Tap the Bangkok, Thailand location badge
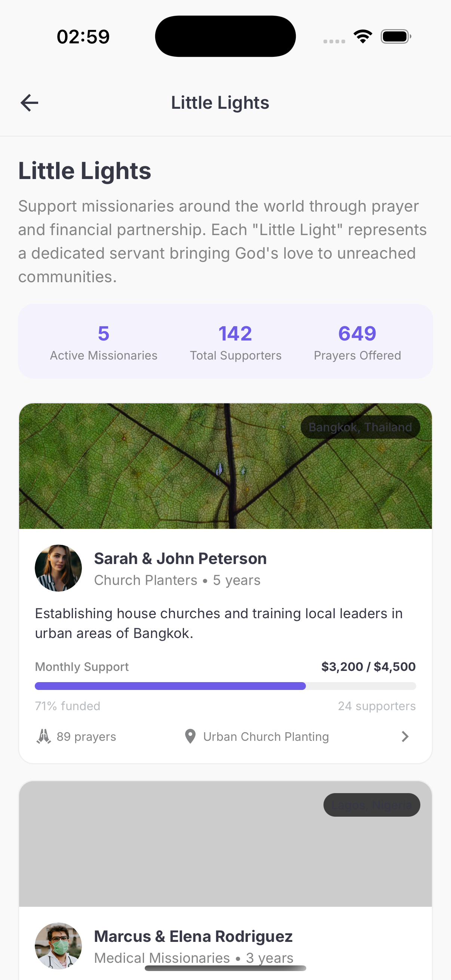451x980 pixels. (360, 427)
